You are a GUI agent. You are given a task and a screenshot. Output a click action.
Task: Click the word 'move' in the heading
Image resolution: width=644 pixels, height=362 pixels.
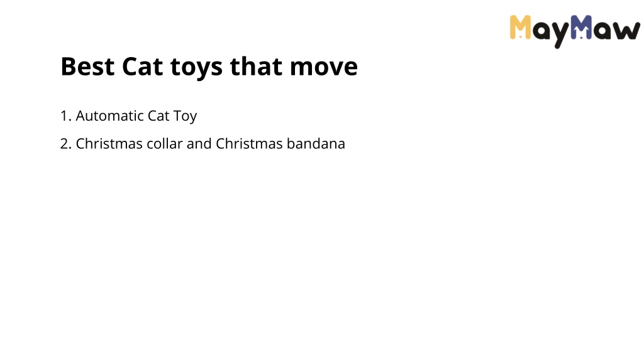(324, 67)
